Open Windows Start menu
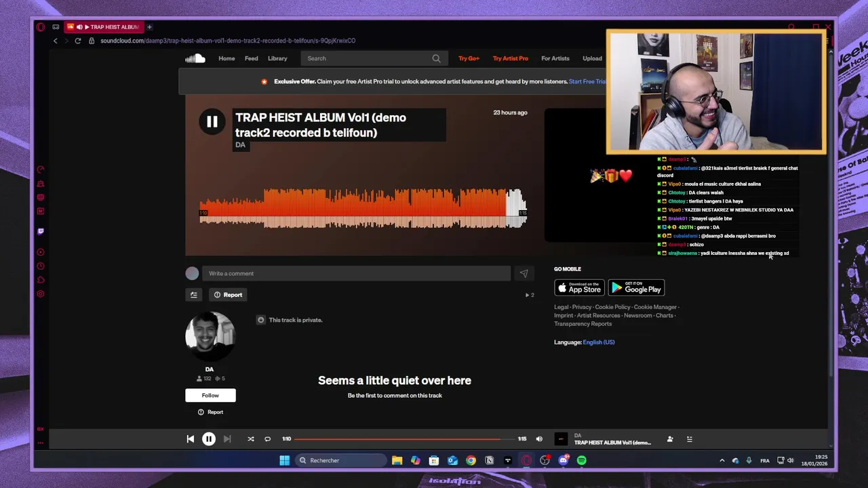 pyautogui.click(x=284, y=460)
